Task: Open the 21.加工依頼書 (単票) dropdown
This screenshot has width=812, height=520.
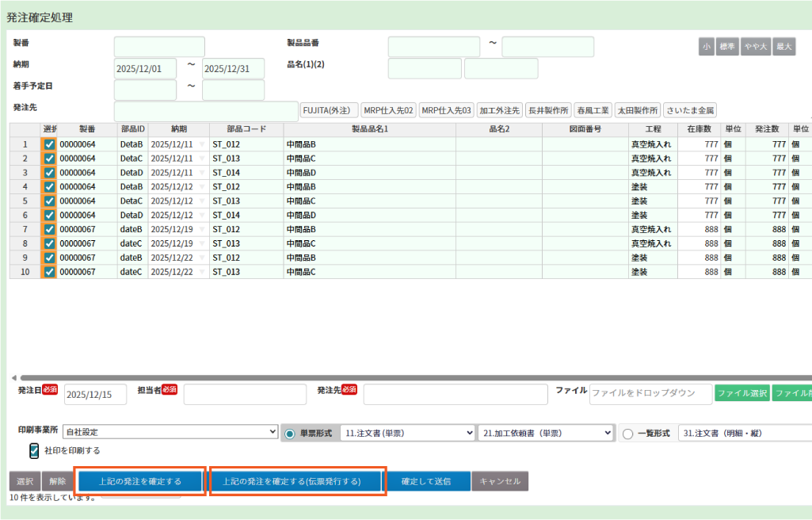Action: click(546, 433)
